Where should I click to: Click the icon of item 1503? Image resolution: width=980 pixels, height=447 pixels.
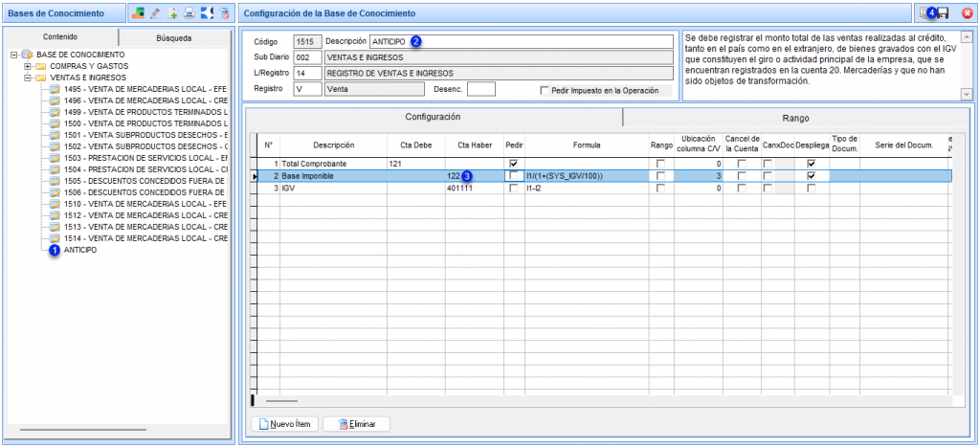pos(56,158)
